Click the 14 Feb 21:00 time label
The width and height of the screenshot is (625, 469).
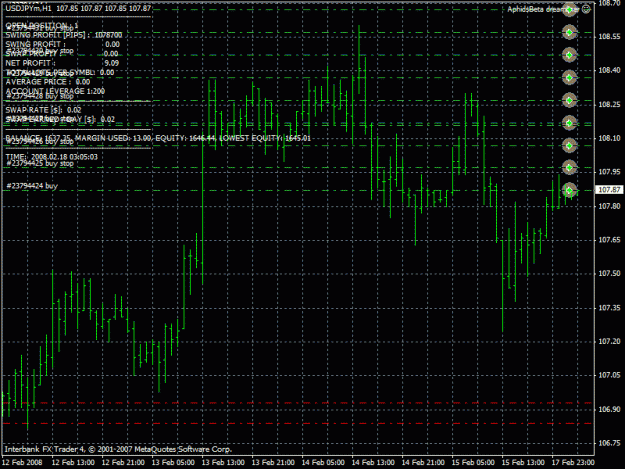pyautogui.click(x=423, y=463)
